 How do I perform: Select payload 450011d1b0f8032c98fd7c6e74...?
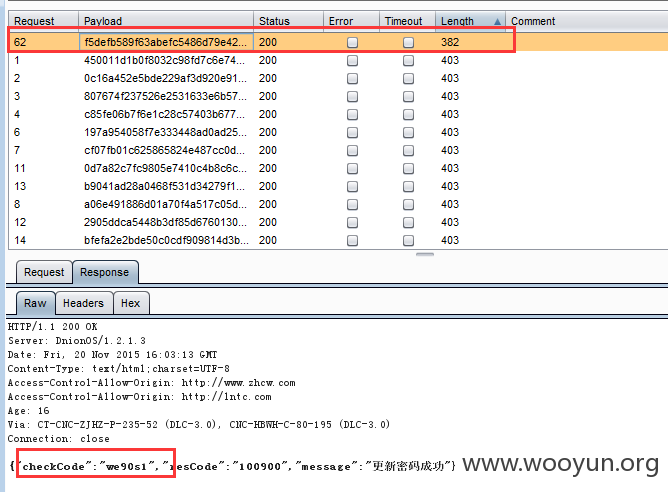[x=164, y=60]
